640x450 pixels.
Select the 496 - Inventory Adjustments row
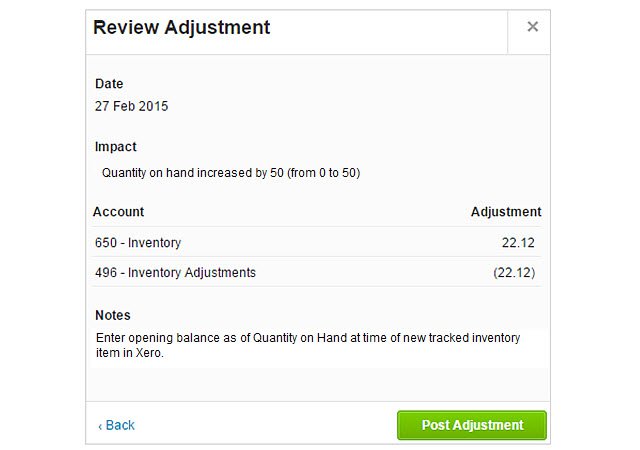click(x=175, y=272)
